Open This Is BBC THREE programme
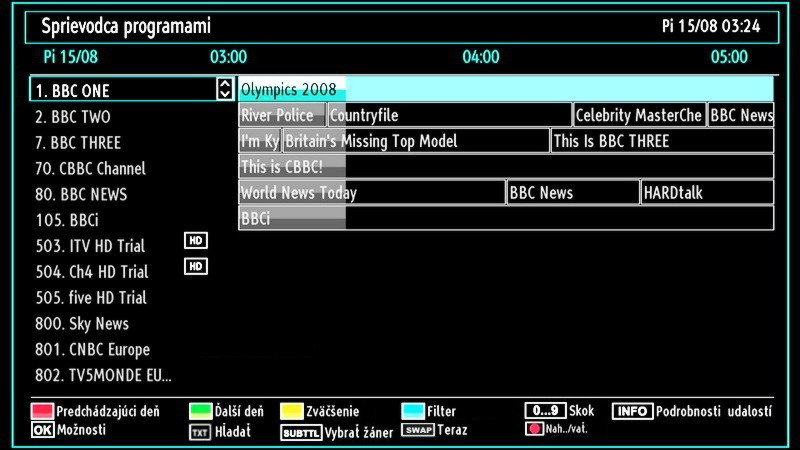 662,141
